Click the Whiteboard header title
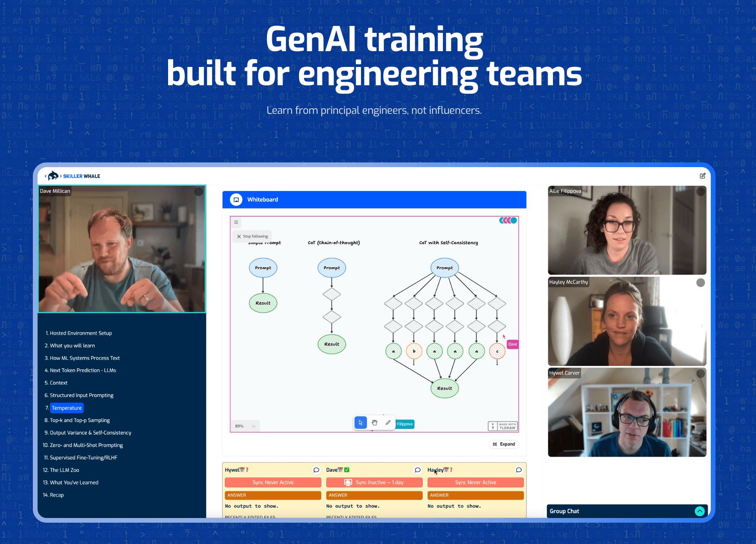 pyautogui.click(x=263, y=200)
